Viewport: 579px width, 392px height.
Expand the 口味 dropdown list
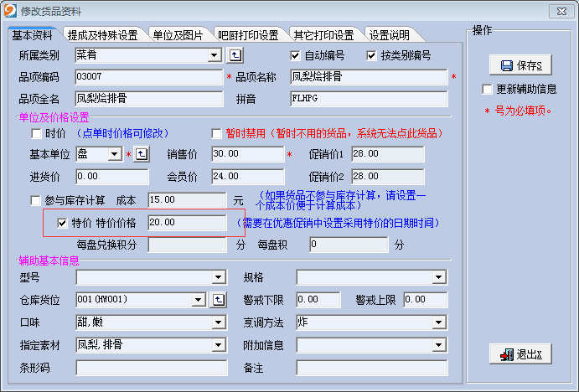[219, 322]
